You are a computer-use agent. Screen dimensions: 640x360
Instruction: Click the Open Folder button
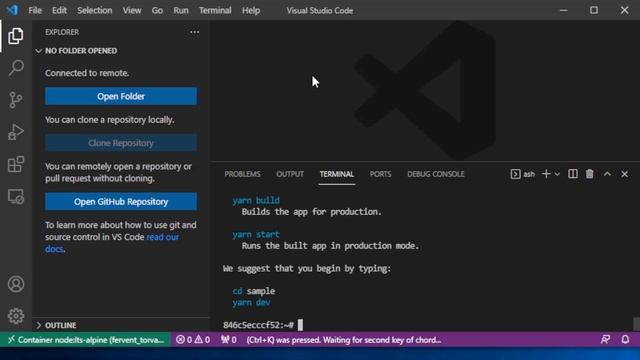click(121, 96)
